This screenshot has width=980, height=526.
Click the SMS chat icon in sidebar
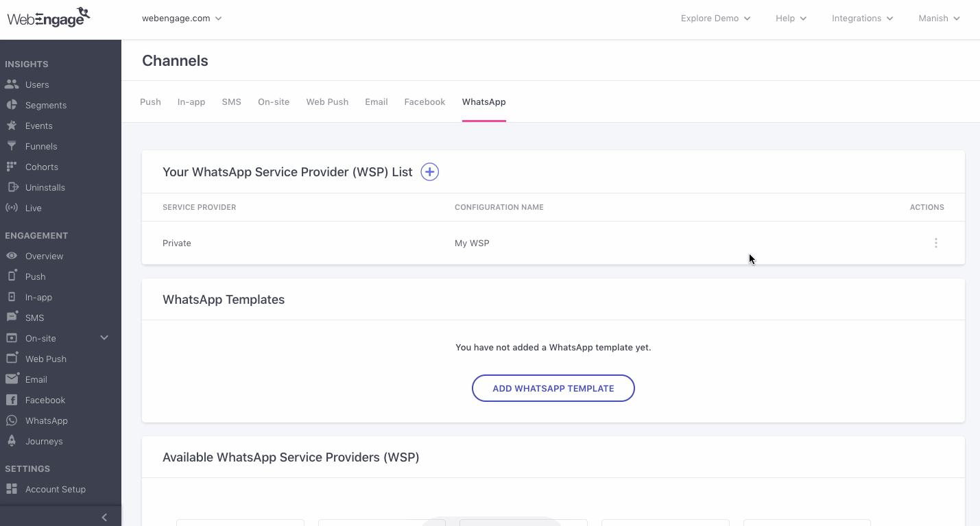pos(11,317)
